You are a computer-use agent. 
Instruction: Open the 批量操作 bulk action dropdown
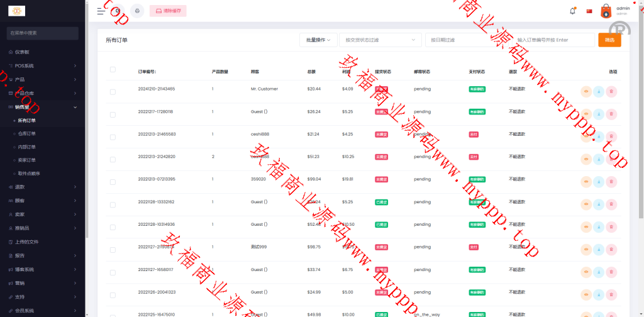318,40
